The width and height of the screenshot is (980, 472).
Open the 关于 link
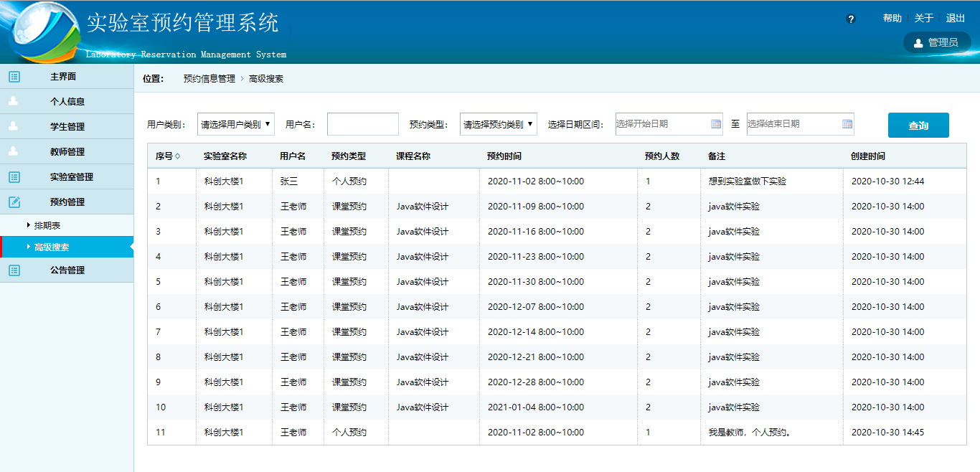pyautogui.click(x=924, y=19)
